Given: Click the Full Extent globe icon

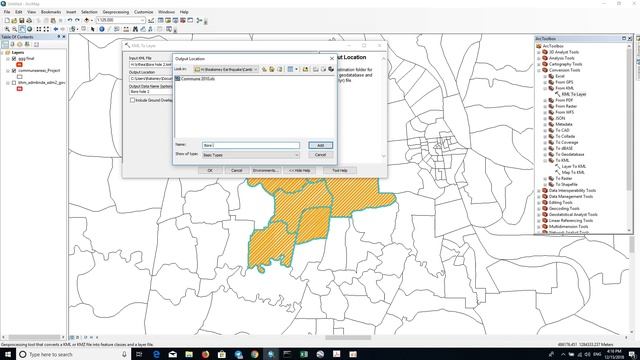Looking at the screenshot, I should pyautogui.click(x=29, y=29).
